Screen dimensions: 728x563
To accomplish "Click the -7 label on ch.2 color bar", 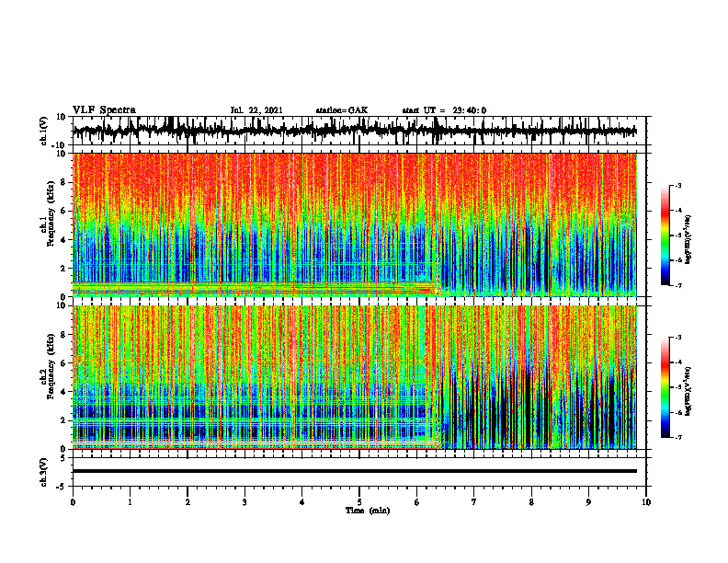I will [678, 437].
